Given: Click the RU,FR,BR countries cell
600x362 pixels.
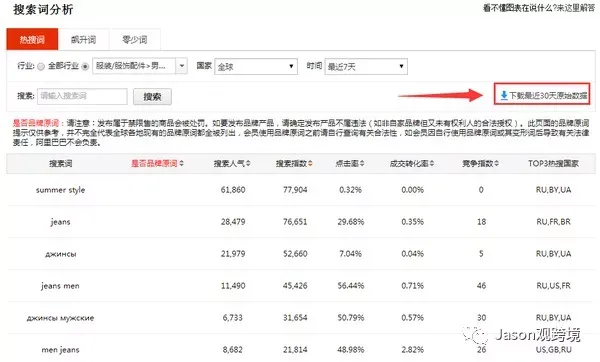Looking at the screenshot, I should point(553,222).
